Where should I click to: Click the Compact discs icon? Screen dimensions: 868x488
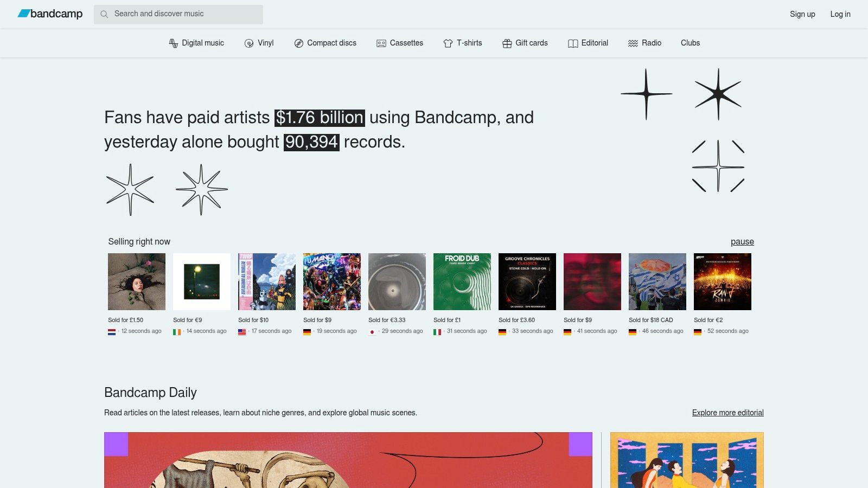298,43
